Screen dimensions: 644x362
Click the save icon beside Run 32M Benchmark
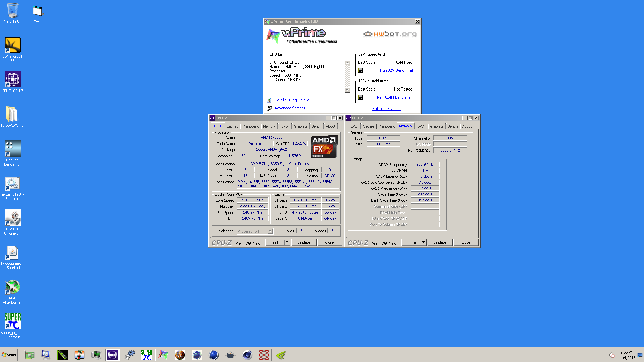[x=360, y=70]
